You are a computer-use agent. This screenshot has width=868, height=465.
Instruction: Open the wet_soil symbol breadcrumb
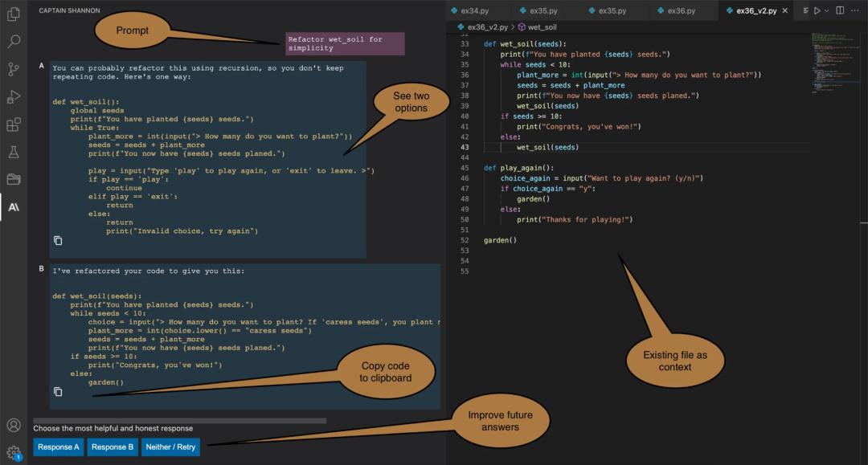tap(538, 27)
